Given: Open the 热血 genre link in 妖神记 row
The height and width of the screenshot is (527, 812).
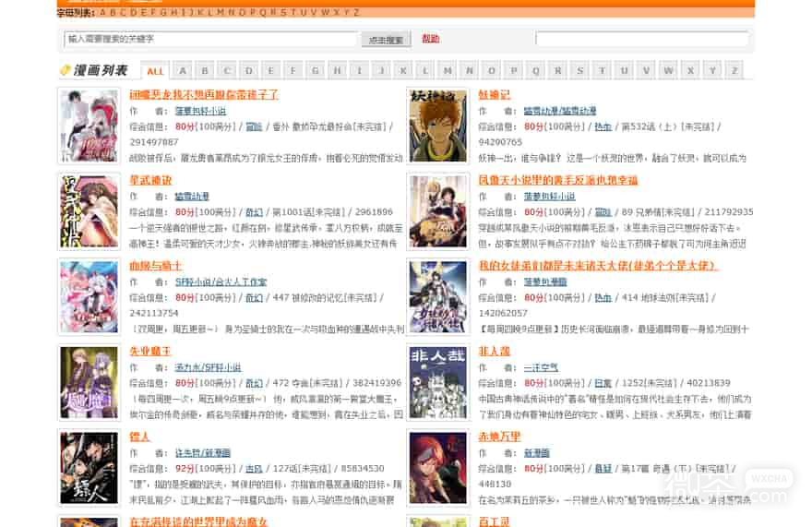Looking at the screenshot, I should (x=603, y=127).
